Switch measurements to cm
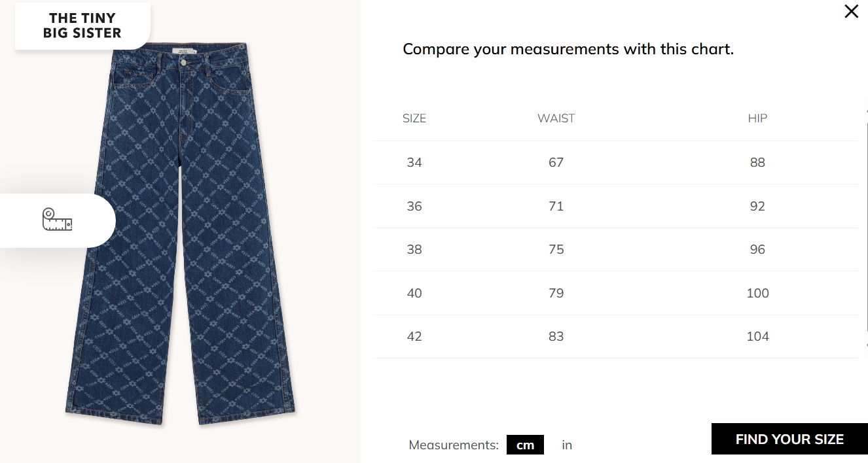Image resolution: width=868 pixels, height=463 pixels. pyautogui.click(x=525, y=445)
